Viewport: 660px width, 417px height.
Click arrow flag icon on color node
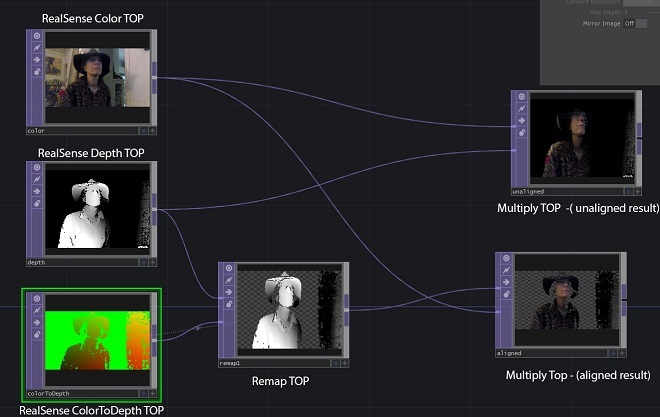(x=37, y=60)
